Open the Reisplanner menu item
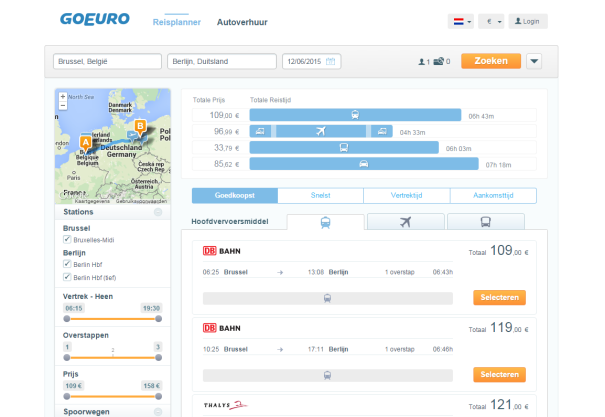The image size is (605, 417). tap(177, 22)
